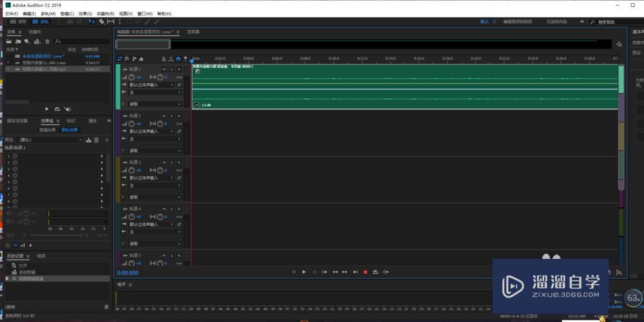The image size is (644, 322).
Task: Switch to 标记 tab
Action: [x=71, y=121]
